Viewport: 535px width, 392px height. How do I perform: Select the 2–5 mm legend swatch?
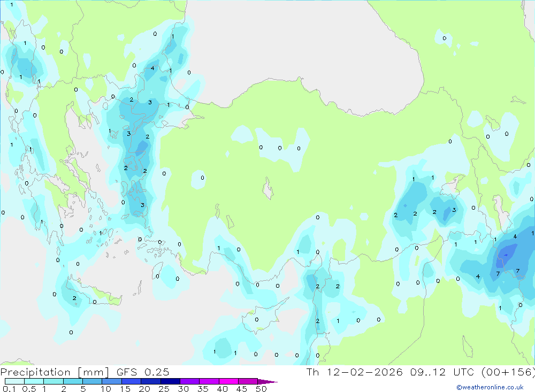(x=73, y=381)
